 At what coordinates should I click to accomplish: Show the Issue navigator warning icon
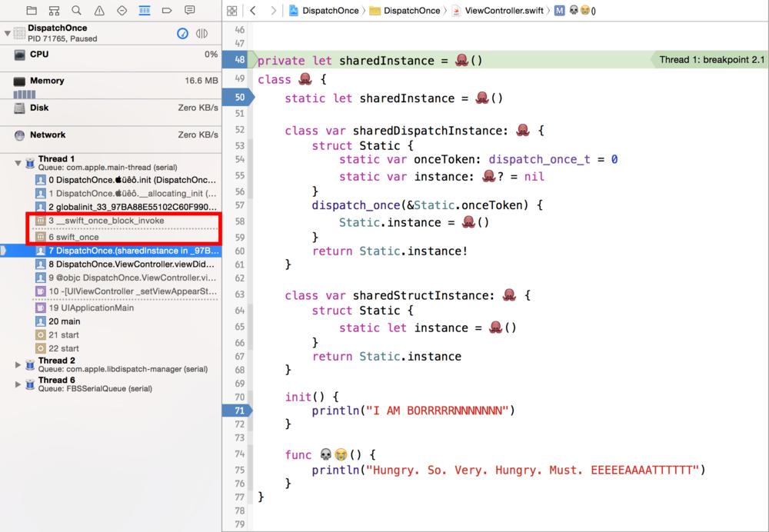point(99,11)
